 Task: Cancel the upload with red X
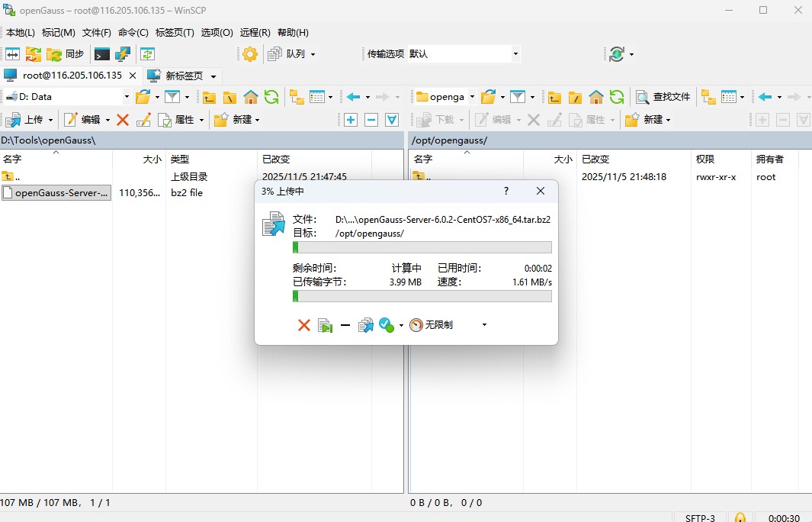(x=304, y=325)
